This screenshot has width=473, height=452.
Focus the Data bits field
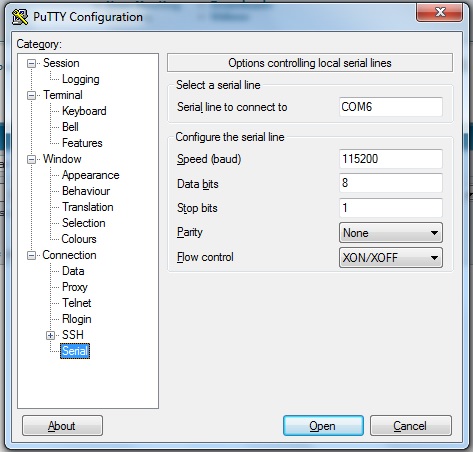[x=391, y=183]
